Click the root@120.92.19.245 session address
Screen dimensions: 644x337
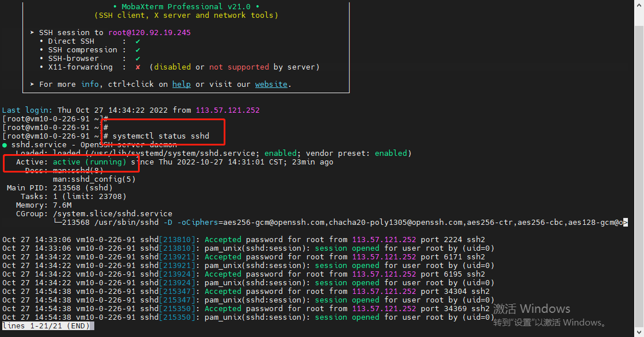149,32
